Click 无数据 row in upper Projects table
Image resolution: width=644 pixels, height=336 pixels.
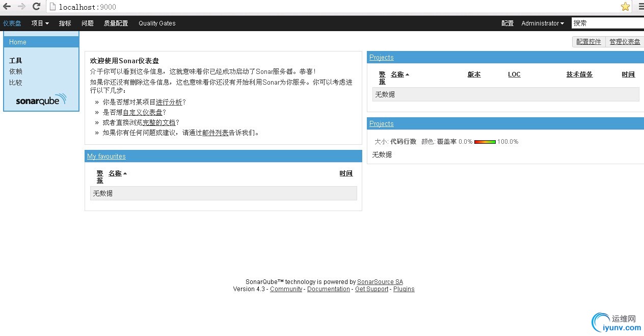(506, 94)
